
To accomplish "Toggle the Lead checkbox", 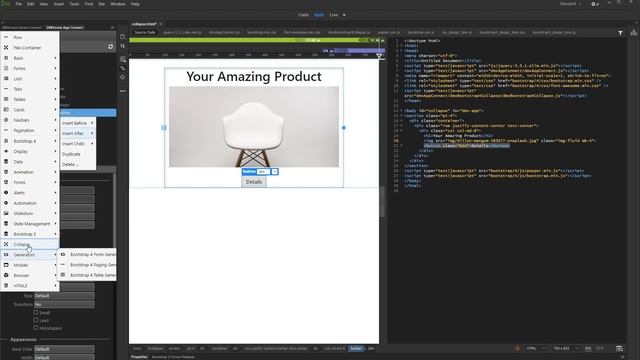I will 36,320.
